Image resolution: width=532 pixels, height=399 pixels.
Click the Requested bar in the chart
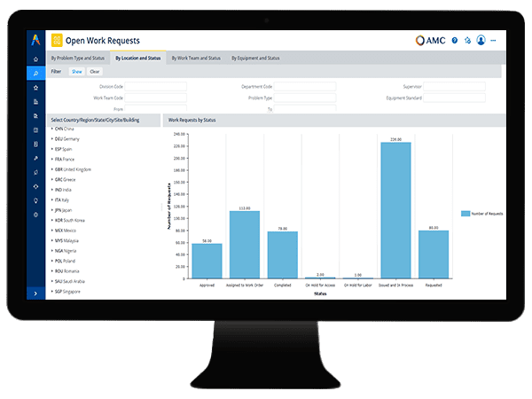pos(434,254)
